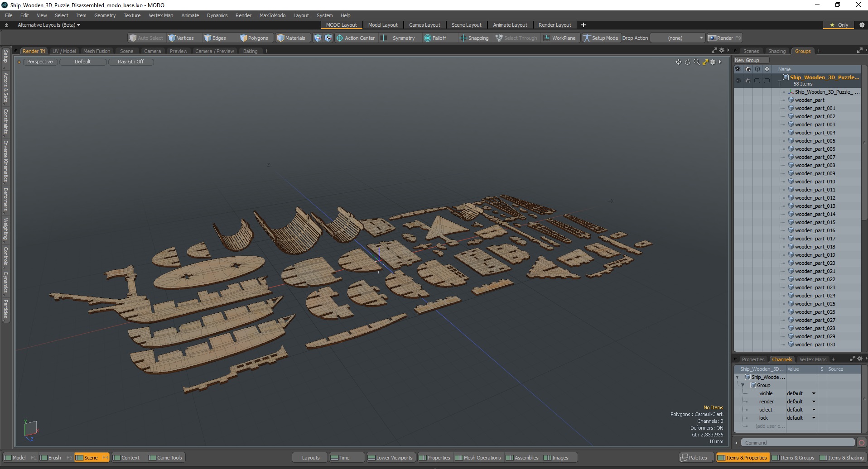Switch to the UV / Model viewport tab

[64, 51]
